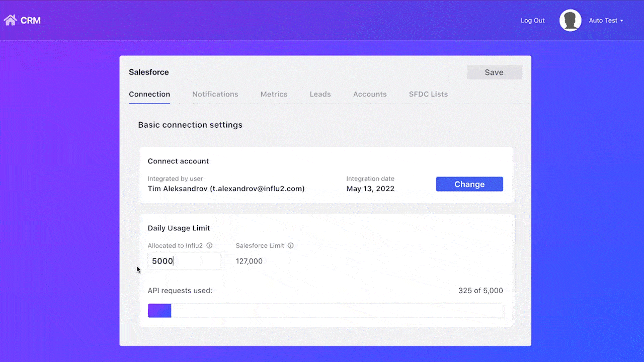Click the Change button to reconnect account
The width and height of the screenshot is (644, 362).
tap(469, 184)
